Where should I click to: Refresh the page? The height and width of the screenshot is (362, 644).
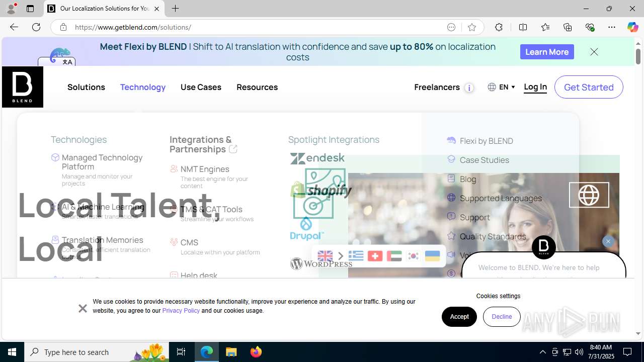point(36,27)
